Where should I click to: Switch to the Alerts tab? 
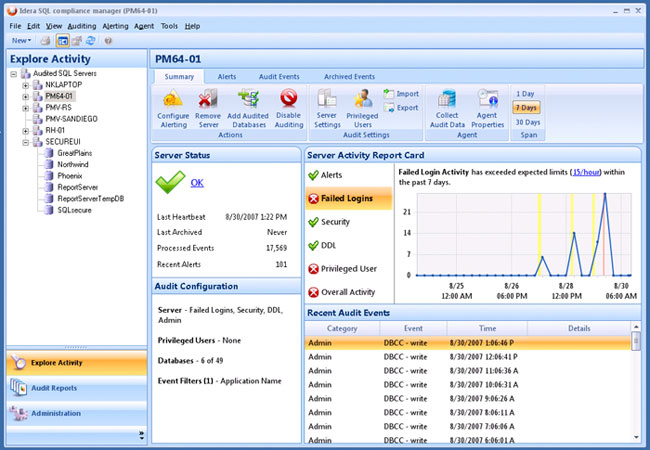coord(227,77)
